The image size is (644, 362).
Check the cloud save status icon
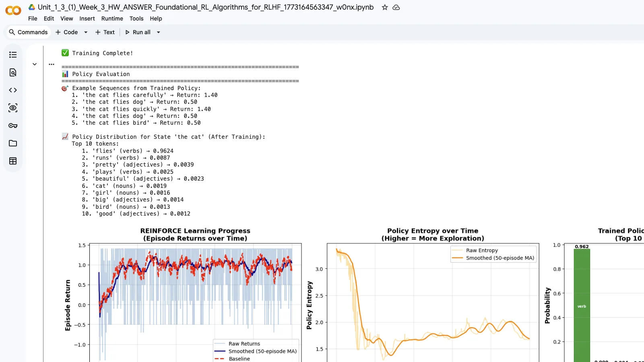pyautogui.click(x=396, y=7)
